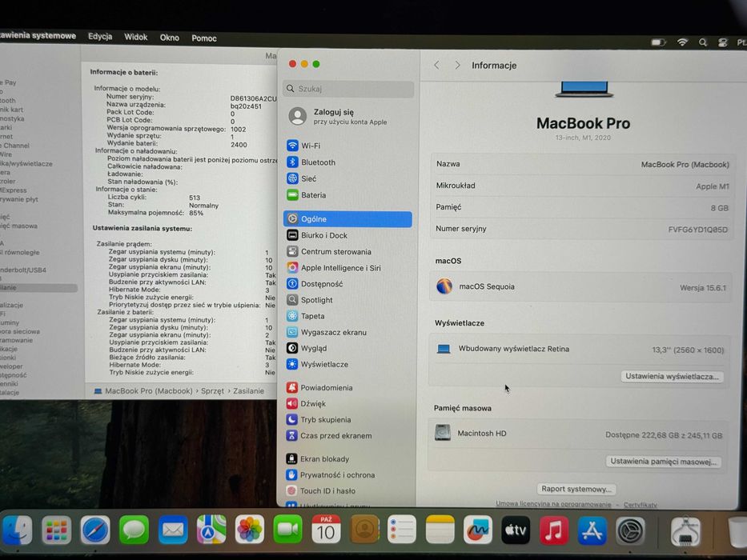Screen dimensions: 747x560
Task: Open Okno menu in menu bar
Action: pyautogui.click(x=170, y=38)
